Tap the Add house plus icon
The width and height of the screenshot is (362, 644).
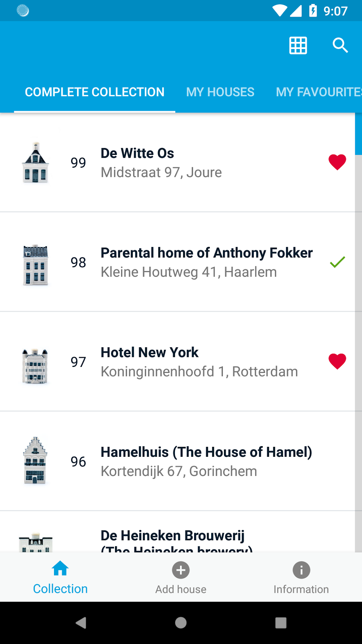click(181, 570)
